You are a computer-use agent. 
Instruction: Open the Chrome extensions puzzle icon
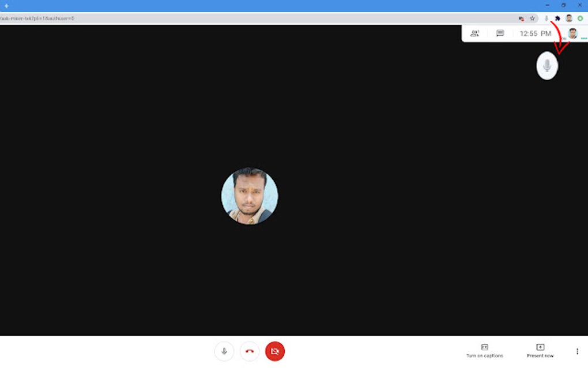tap(557, 18)
